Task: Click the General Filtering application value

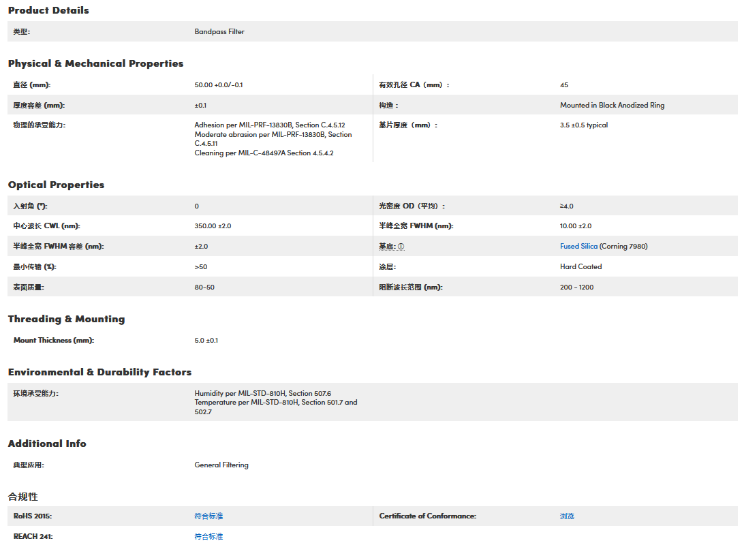Action: coord(221,465)
